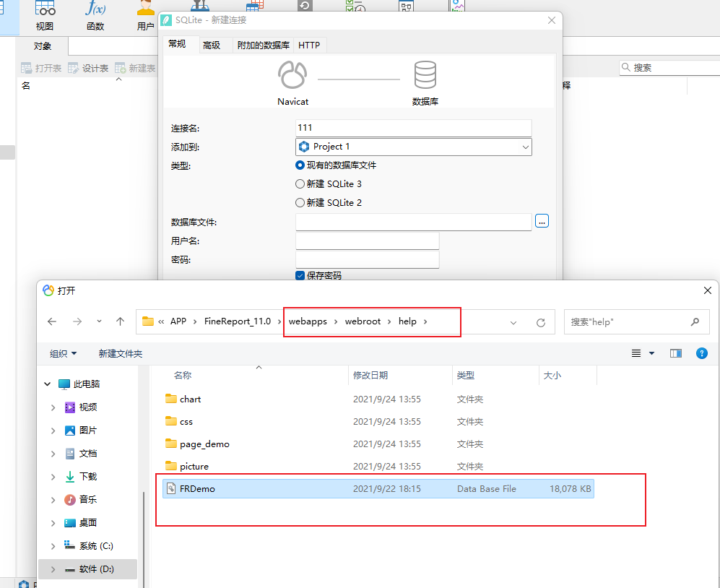Click the 打开表 toolbar button
Image resolution: width=720 pixels, height=588 pixels.
coord(41,68)
